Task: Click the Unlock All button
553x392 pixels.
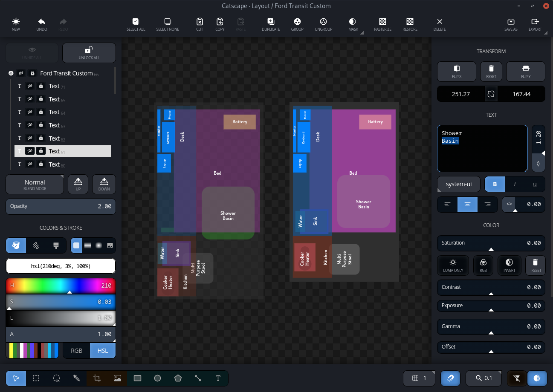Action: pyautogui.click(x=89, y=53)
